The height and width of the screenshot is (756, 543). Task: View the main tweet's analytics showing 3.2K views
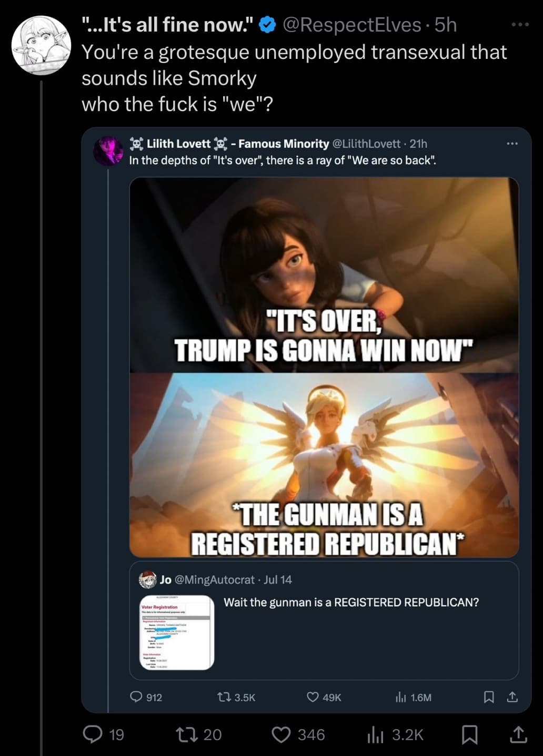[375, 734]
